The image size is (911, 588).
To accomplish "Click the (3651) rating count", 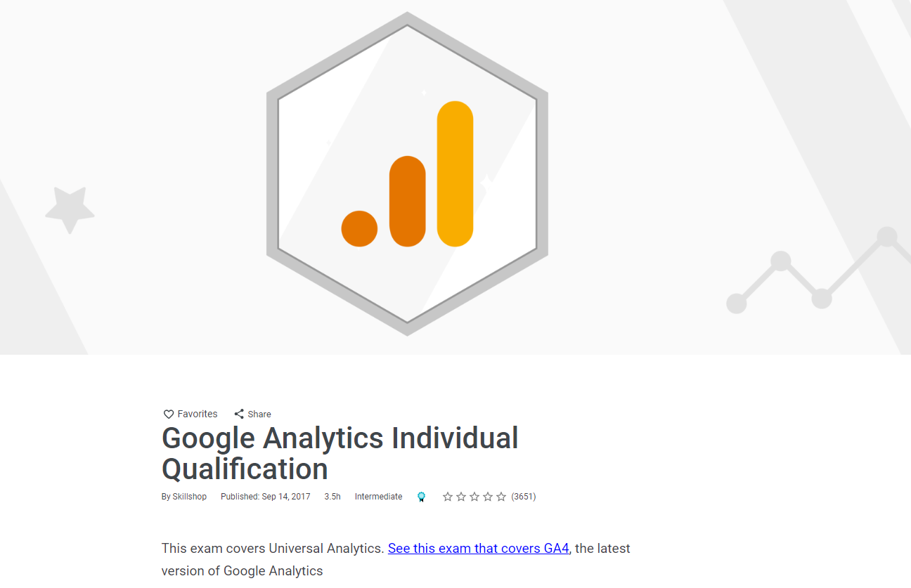I will [x=524, y=497].
